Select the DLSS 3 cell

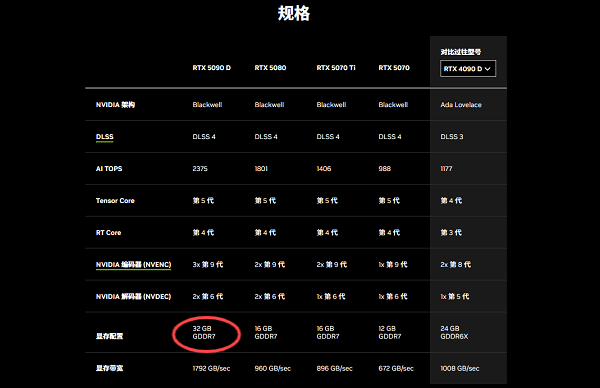coord(452,137)
